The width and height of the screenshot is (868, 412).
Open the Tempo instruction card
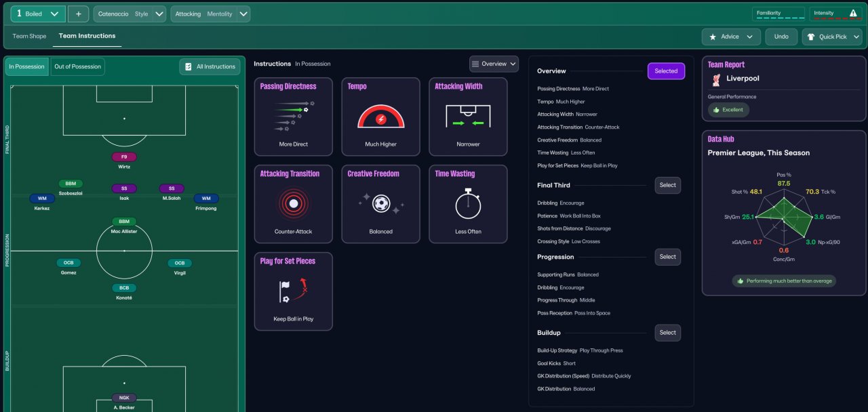pos(380,117)
